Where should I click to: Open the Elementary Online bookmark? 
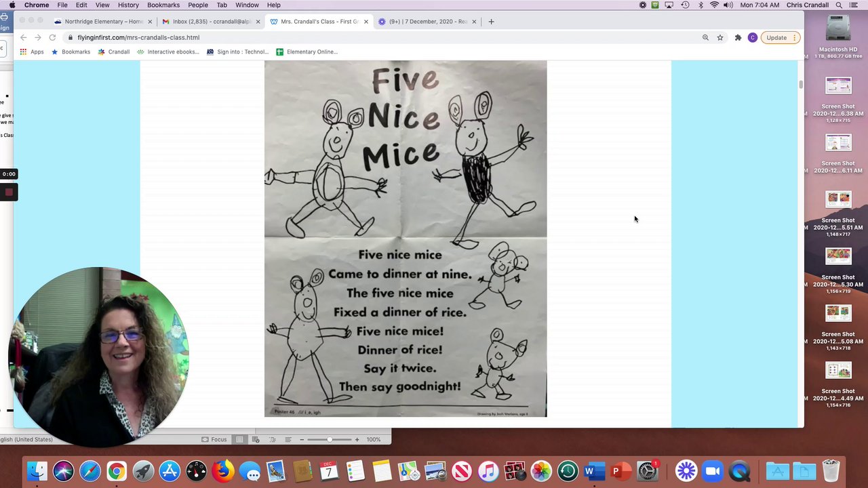pos(307,52)
